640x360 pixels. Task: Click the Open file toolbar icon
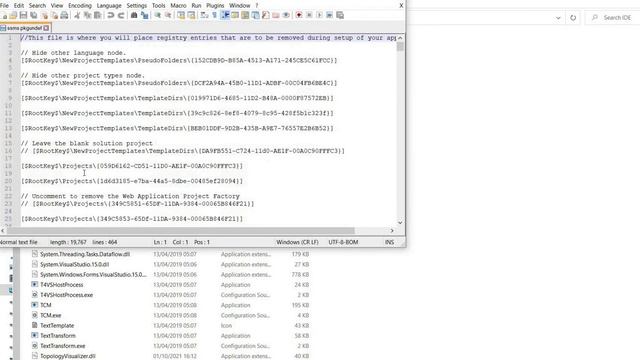[13, 16]
